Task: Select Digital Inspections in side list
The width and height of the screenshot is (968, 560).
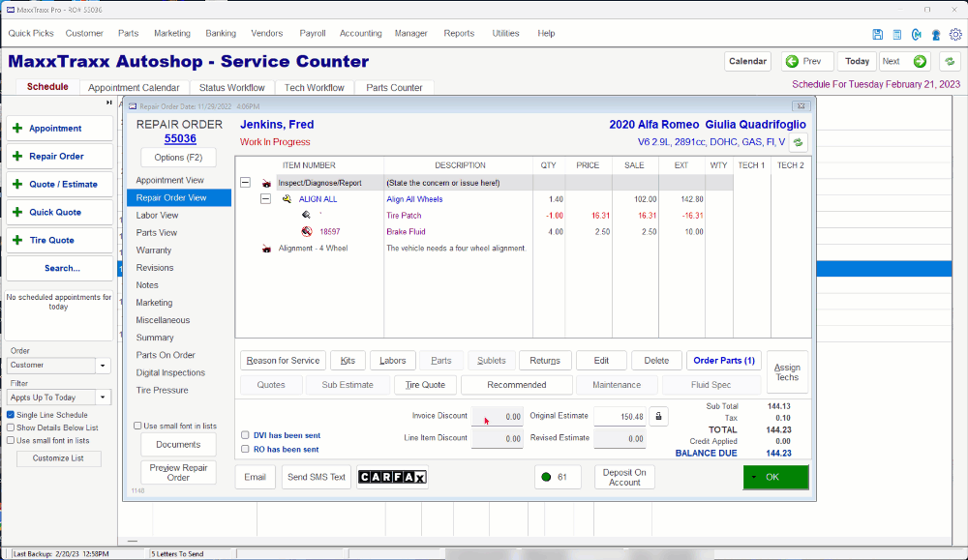Action: tap(170, 372)
